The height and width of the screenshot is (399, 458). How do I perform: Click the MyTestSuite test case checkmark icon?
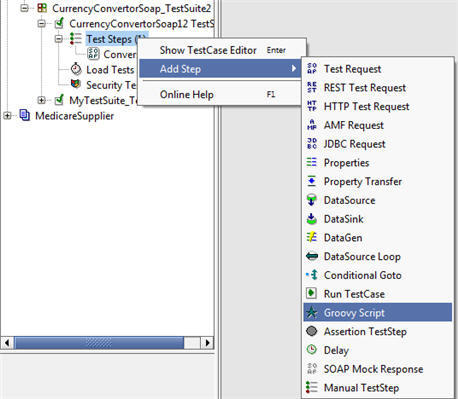[59, 100]
